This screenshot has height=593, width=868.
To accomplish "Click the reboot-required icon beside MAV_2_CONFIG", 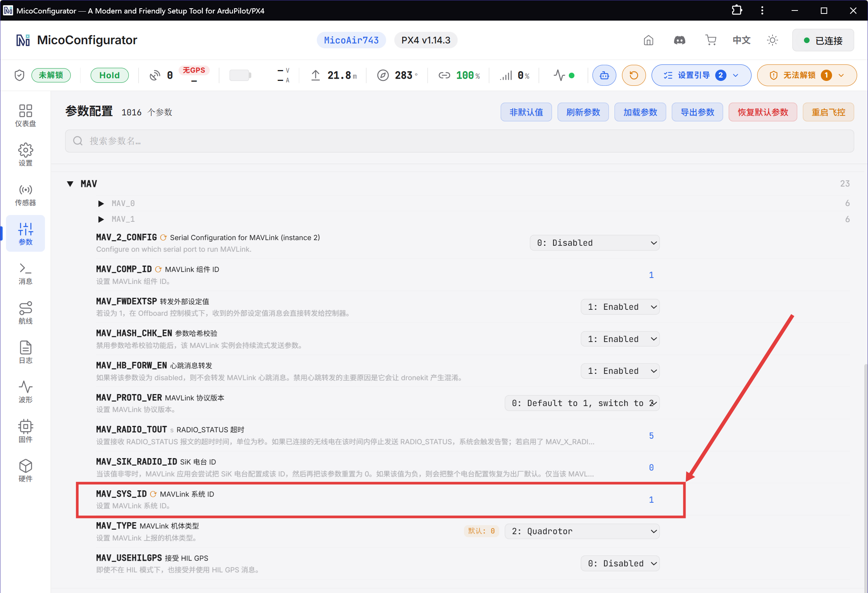I will 163,237.
